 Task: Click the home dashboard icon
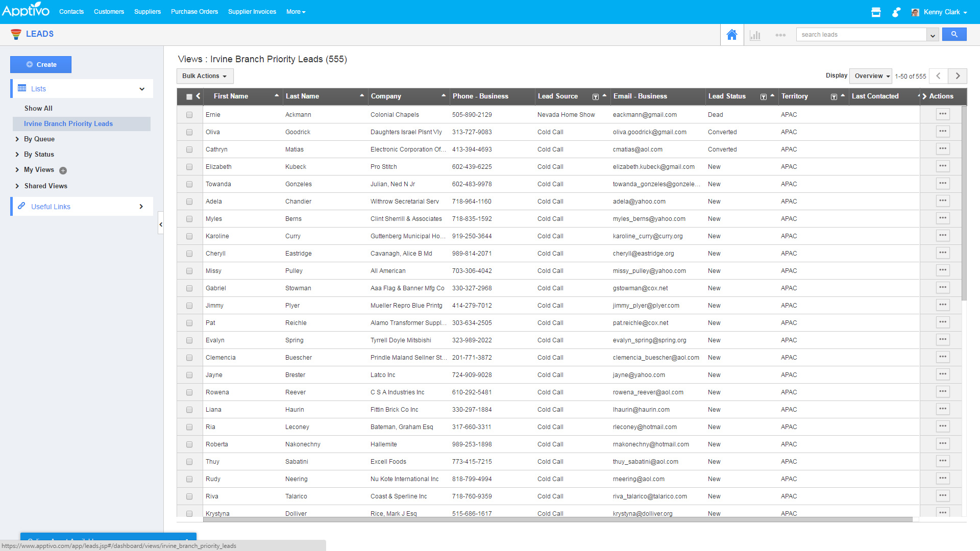[731, 35]
